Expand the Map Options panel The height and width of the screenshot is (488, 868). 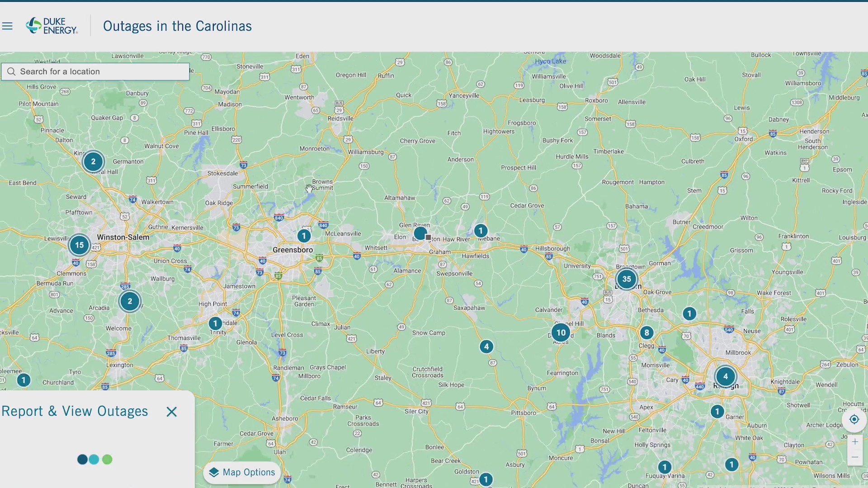pos(242,472)
